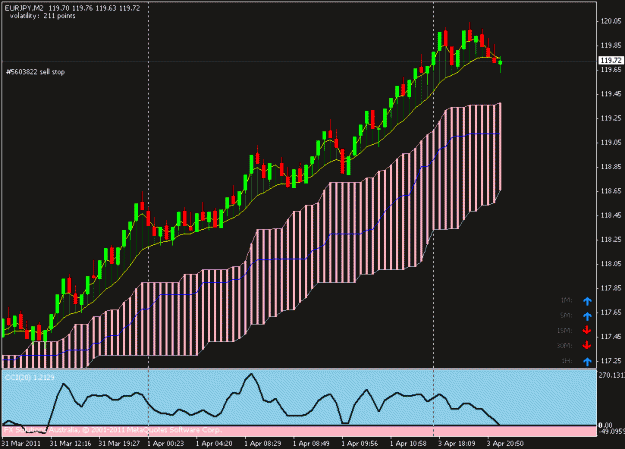Click the blue up arrow beside 5M
625x449 pixels.
coord(587,316)
